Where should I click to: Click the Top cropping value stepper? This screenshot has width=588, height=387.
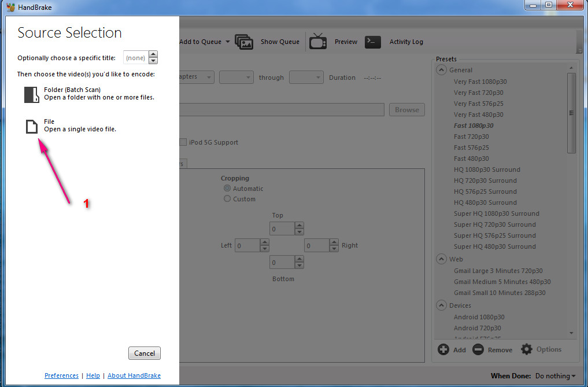pos(299,228)
